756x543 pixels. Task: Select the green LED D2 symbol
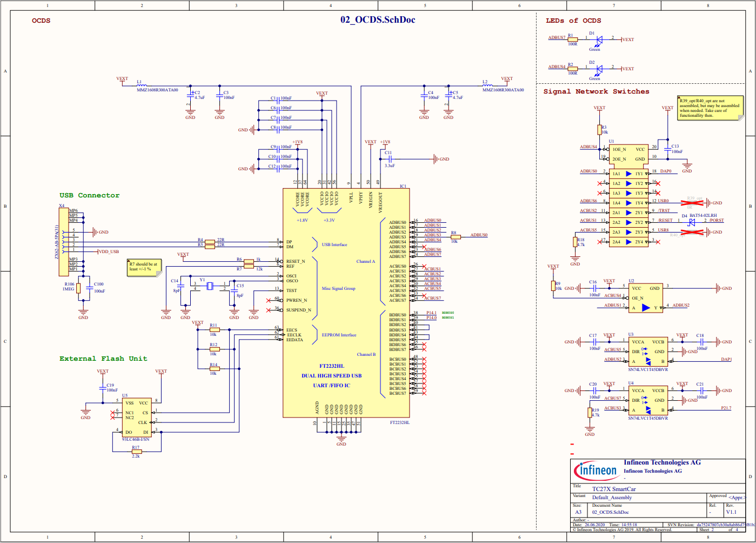click(x=599, y=69)
